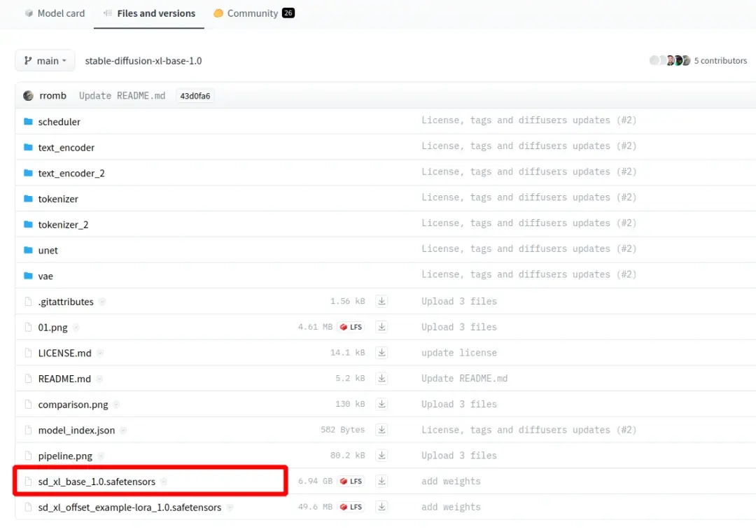View the 5 contributors list

[720, 61]
